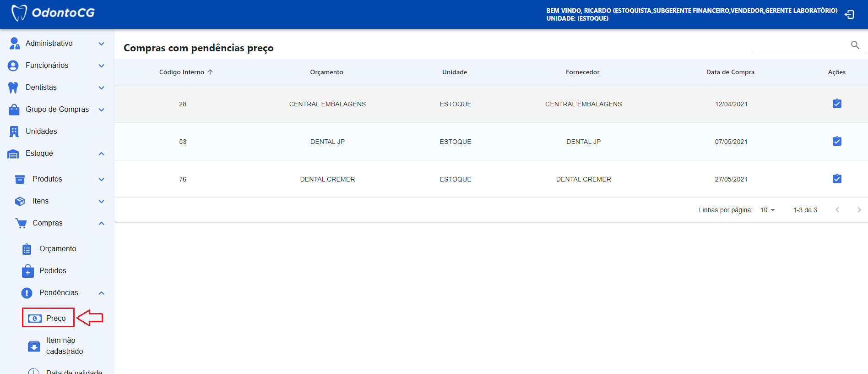Sort table by Data de Compra

pos(730,72)
